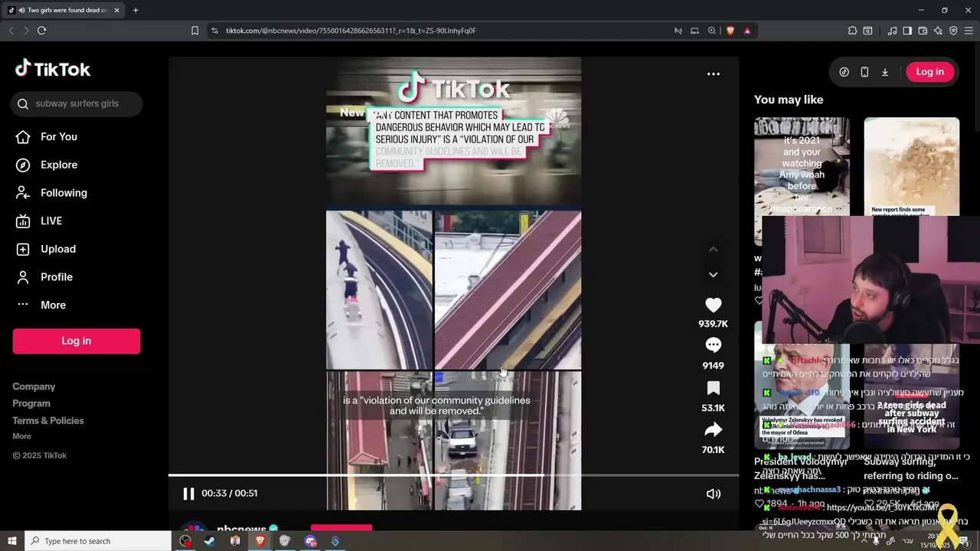Click the Get coins icon in top pill
Screen dimensions: 980x551
[x=844, y=72]
